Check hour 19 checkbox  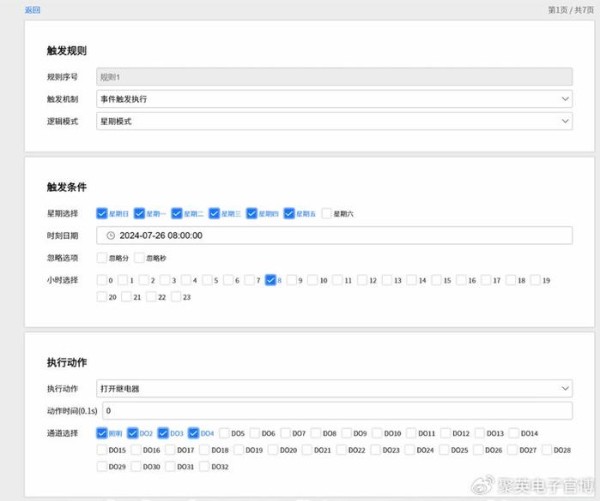pyautogui.click(x=535, y=280)
